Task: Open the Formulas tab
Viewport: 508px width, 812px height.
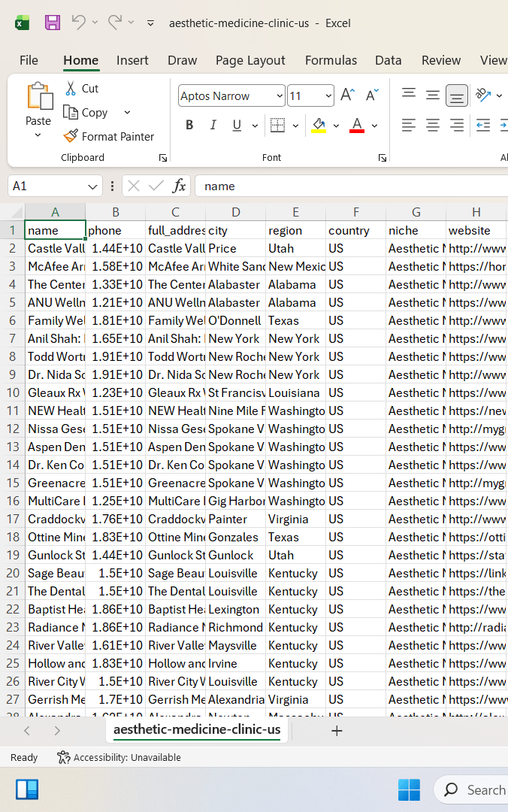Action: [331, 60]
